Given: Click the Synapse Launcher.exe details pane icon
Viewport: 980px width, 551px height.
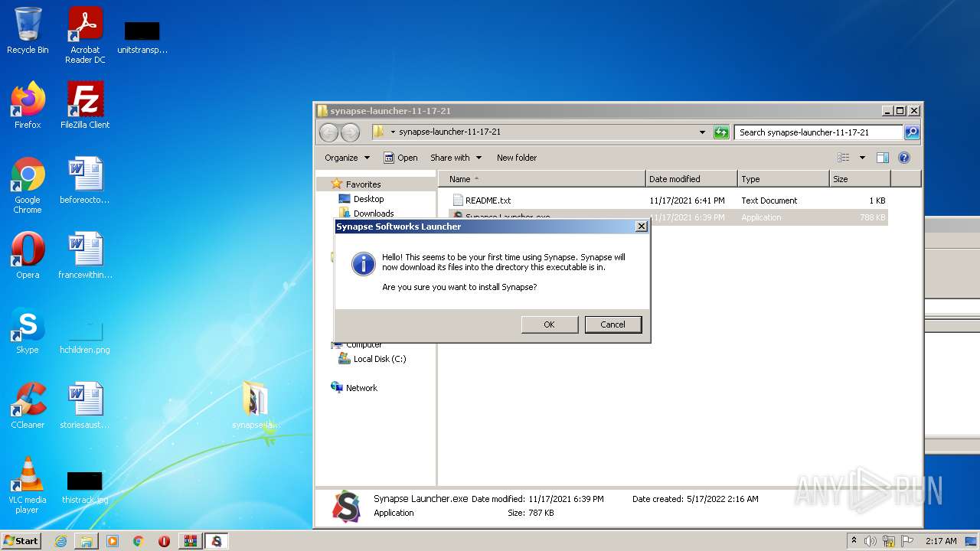Looking at the screenshot, I should click(347, 506).
